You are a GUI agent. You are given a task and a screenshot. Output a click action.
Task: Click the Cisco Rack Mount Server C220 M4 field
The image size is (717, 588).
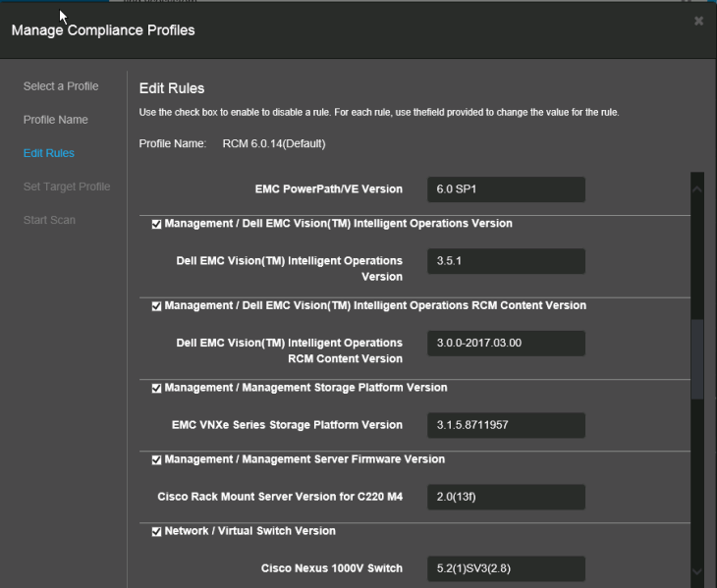[x=506, y=497]
